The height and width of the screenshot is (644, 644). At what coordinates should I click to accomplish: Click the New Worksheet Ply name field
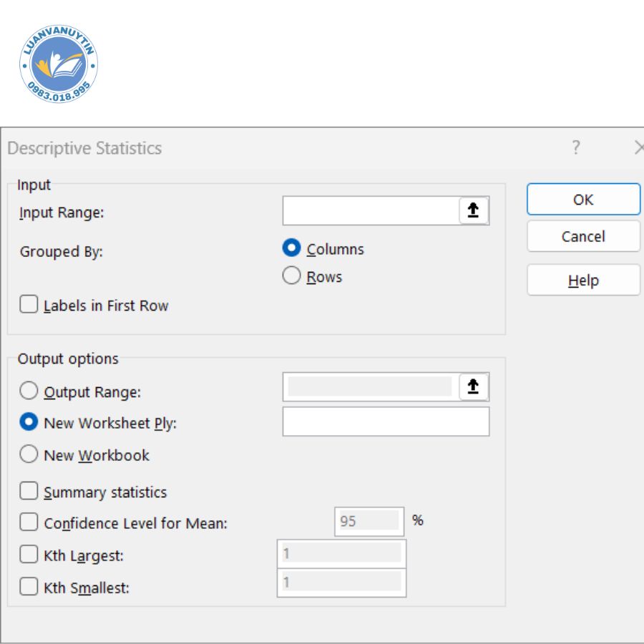click(386, 422)
